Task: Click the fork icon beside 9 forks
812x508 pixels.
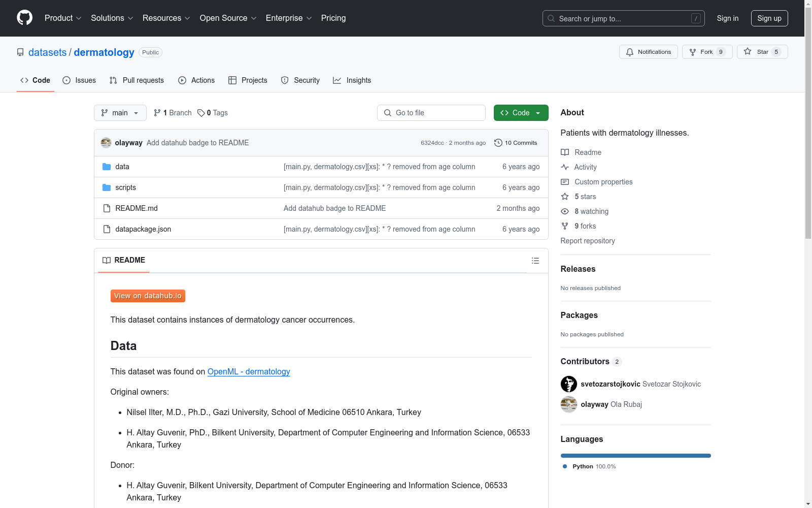Action: [565, 226]
